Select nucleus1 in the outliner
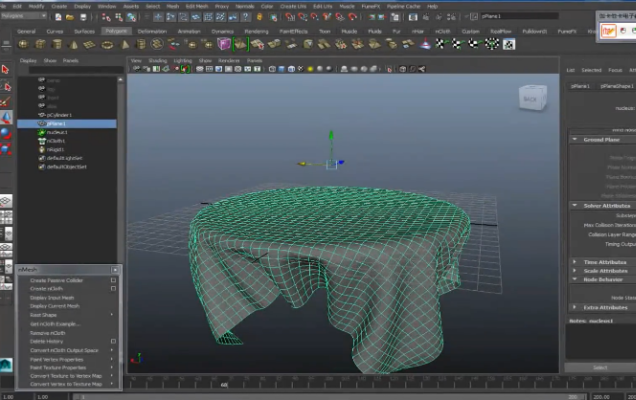 (56, 131)
